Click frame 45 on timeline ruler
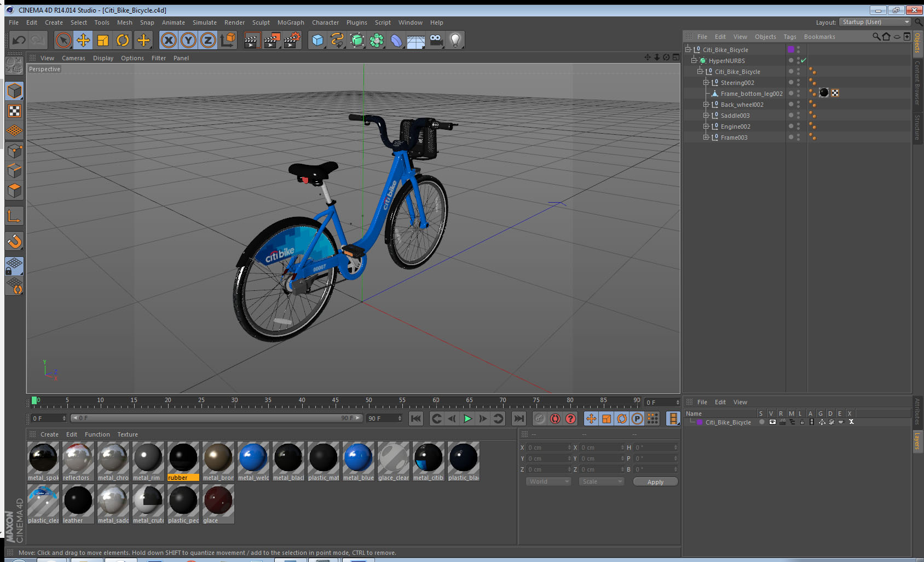Screen dimensions: 924x562 pos(335,400)
